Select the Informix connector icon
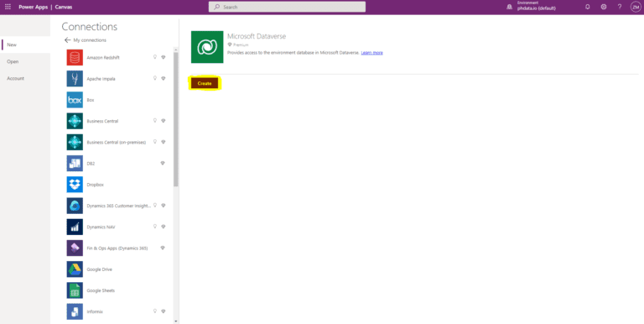The width and height of the screenshot is (644, 324). click(75, 311)
